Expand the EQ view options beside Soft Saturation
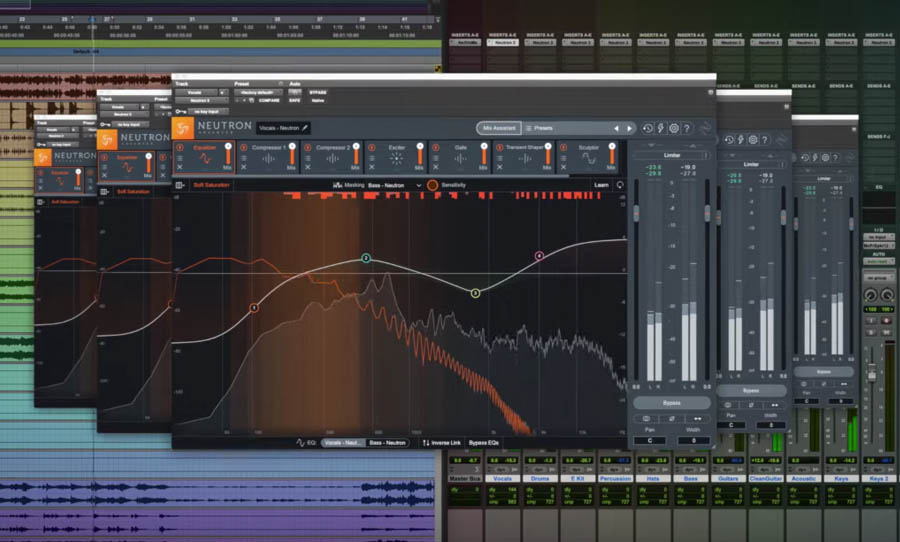This screenshot has height=542, width=900. 180,185
